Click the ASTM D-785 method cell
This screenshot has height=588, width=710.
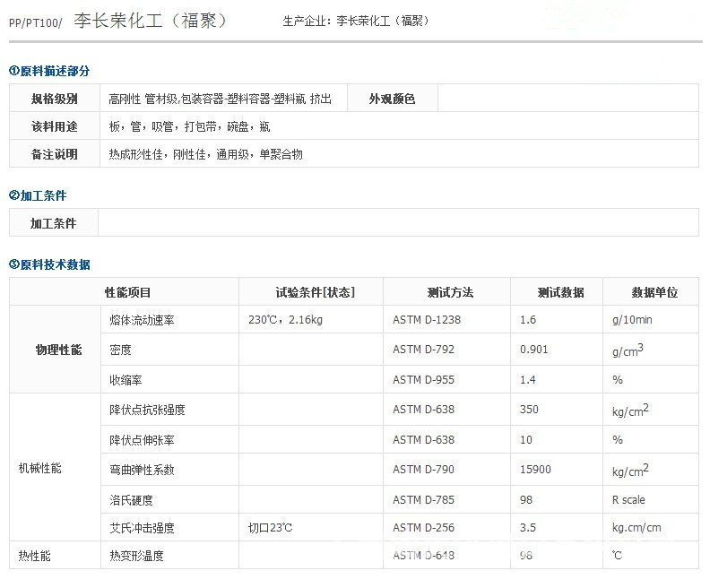pos(447,500)
